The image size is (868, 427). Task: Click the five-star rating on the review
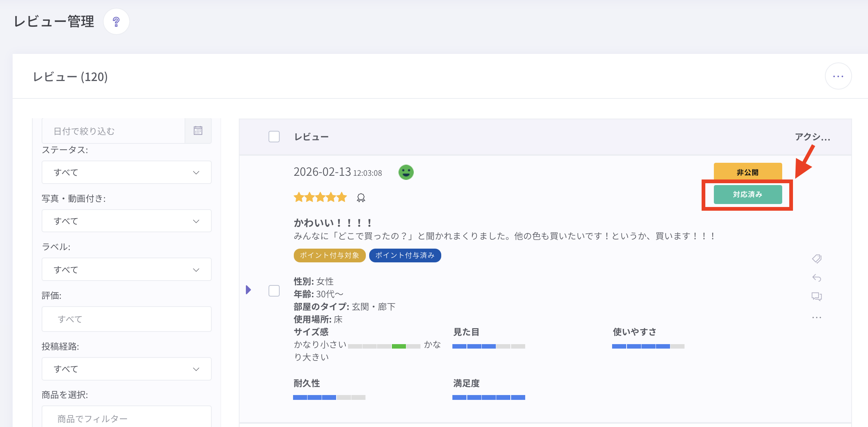tap(320, 197)
